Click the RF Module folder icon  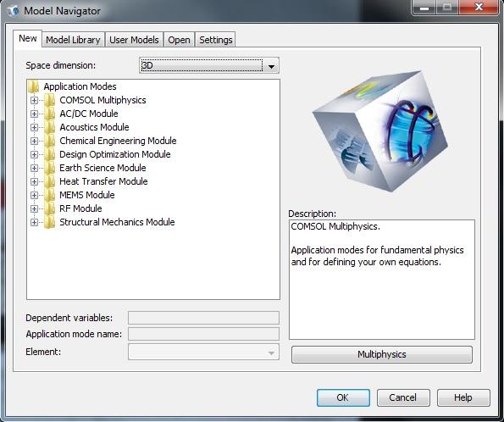(x=49, y=208)
